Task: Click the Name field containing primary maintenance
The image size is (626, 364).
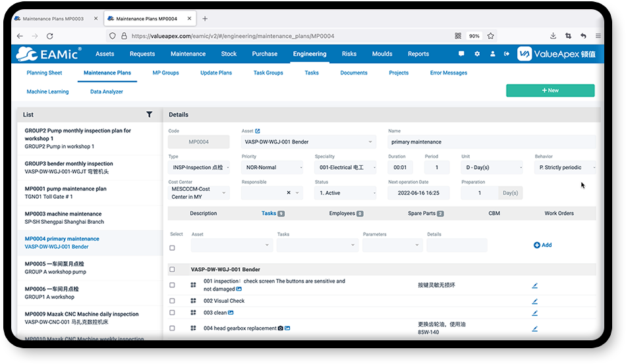Action: click(x=492, y=142)
